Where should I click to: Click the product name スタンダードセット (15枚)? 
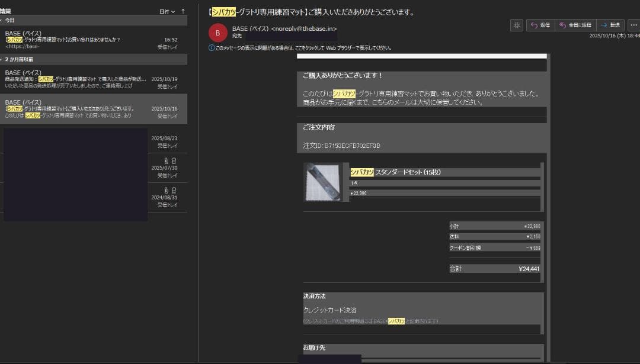tap(395, 172)
